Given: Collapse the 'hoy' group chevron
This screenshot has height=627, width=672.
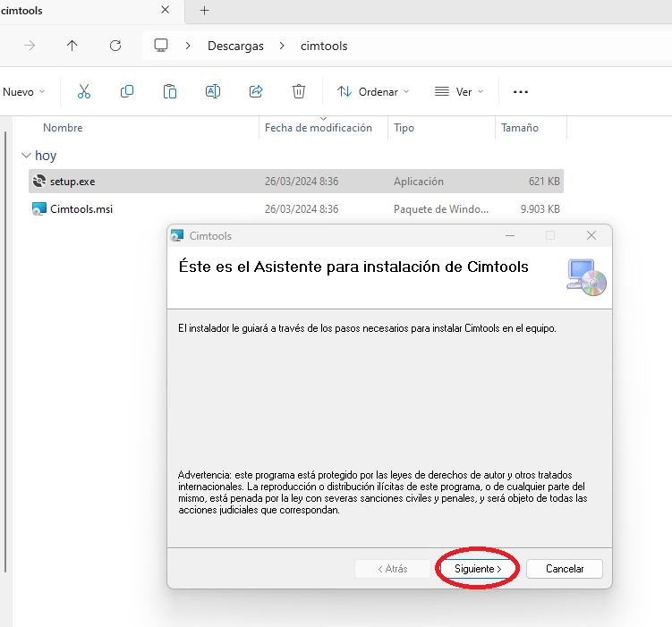Looking at the screenshot, I should (x=26, y=156).
